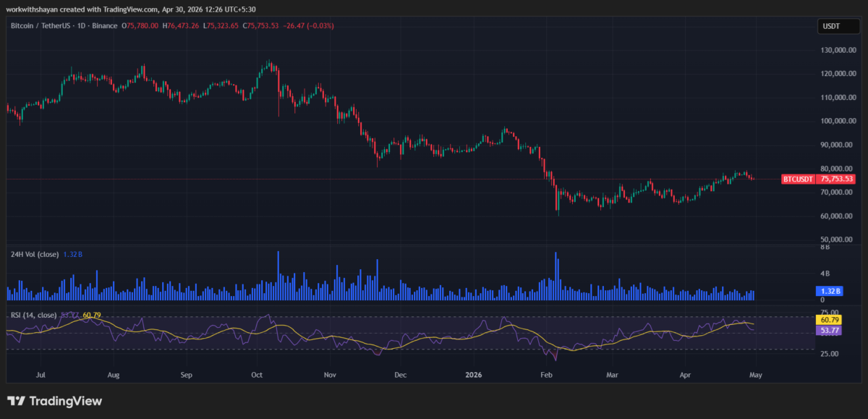868x419 pixels.
Task: Click the May label on time axis
Action: pyautogui.click(x=756, y=376)
